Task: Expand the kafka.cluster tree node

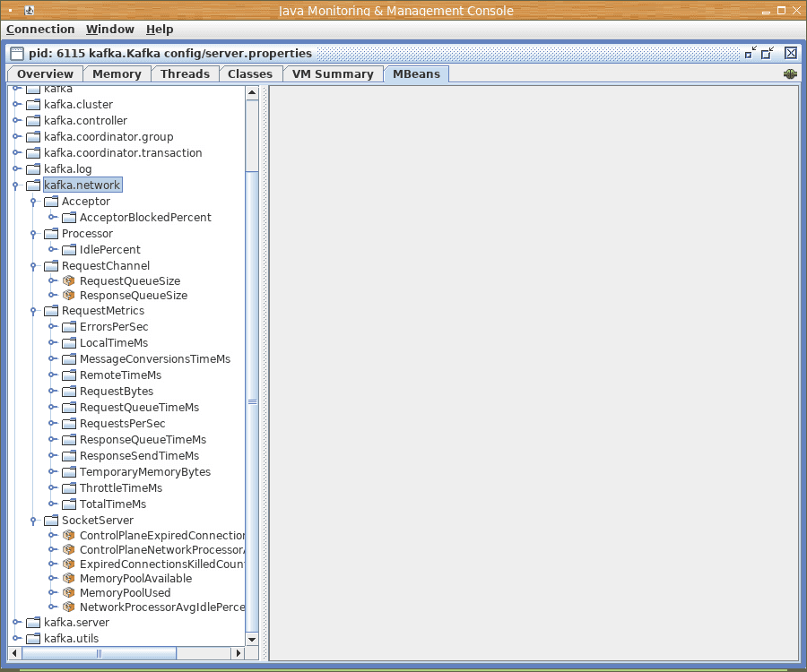Action: pyautogui.click(x=16, y=104)
